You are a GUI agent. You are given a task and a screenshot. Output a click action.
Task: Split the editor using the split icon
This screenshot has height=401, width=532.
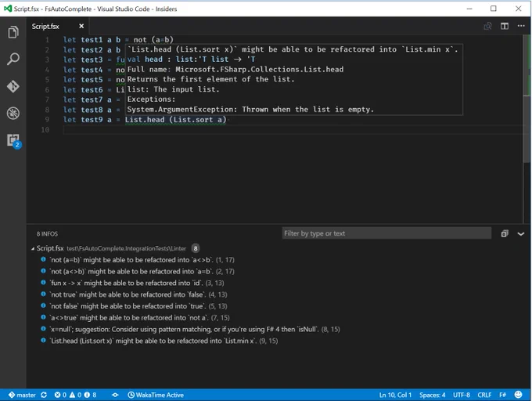[505, 26]
